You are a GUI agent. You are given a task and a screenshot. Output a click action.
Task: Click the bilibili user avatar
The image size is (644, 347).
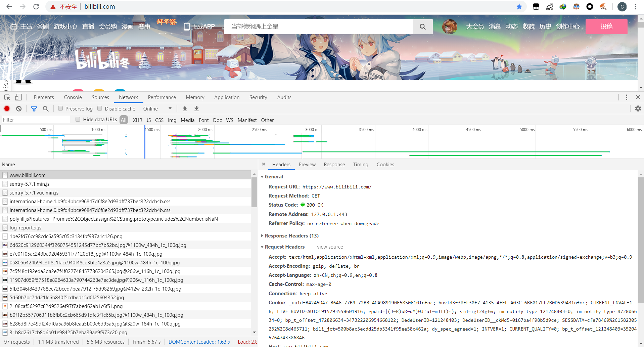coord(450,27)
